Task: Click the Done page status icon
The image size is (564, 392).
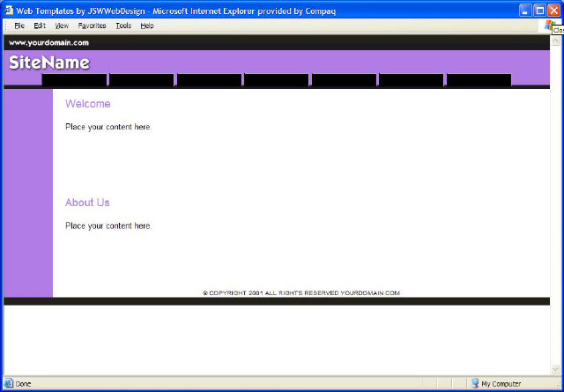Action: tap(9, 384)
